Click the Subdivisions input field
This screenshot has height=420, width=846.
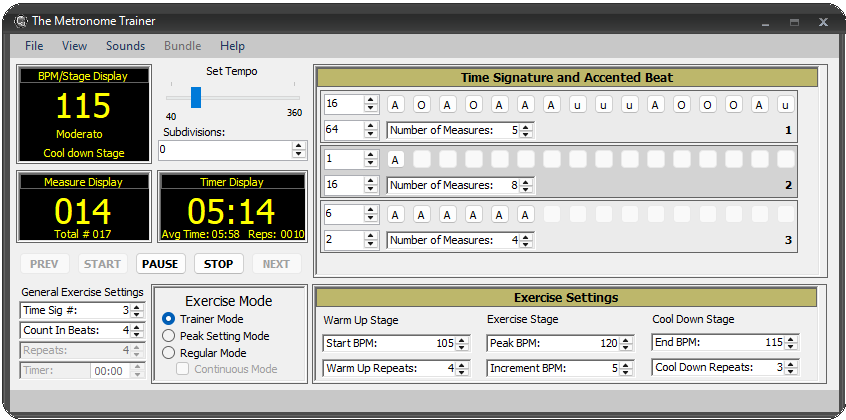point(226,150)
